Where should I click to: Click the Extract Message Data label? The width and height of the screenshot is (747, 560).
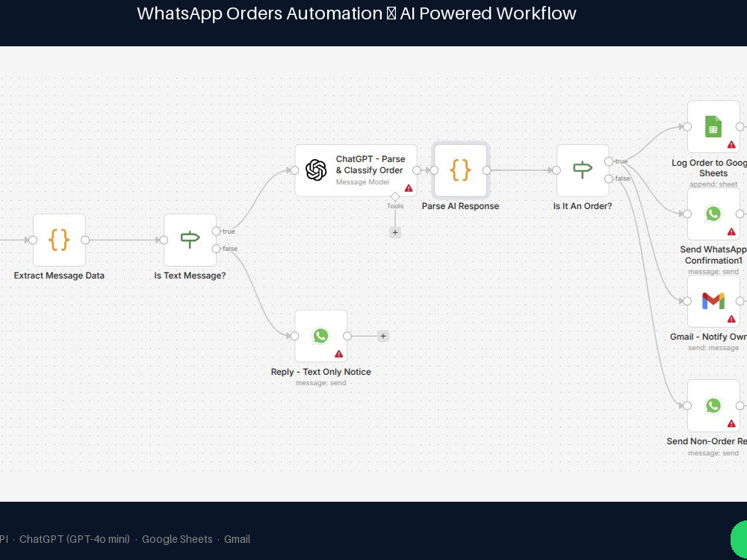point(59,276)
